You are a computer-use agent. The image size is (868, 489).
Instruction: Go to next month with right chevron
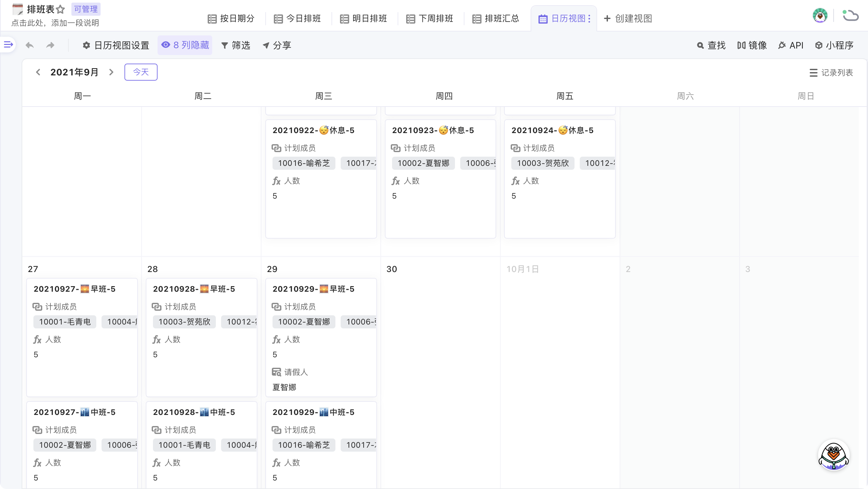click(111, 72)
